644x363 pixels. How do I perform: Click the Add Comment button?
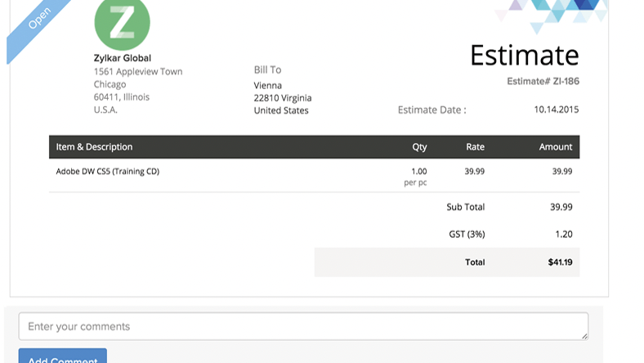pos(63,357)
